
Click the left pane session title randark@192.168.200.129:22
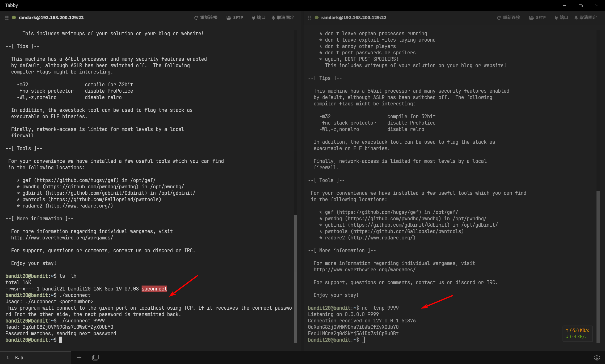click(51, 18)
